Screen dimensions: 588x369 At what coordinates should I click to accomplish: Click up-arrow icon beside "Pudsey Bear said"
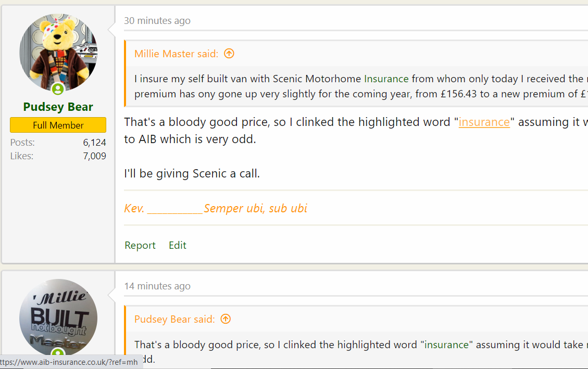(226, 319)
